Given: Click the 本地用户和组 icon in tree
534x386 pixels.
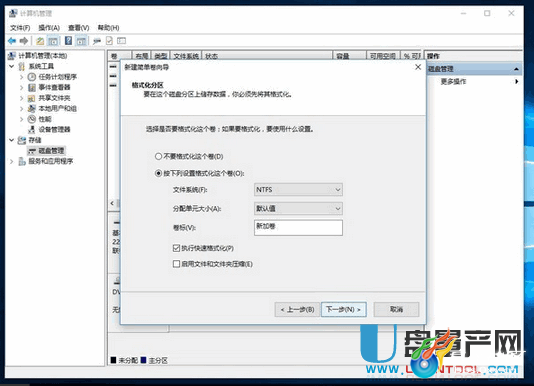Looking at the screenshot, I should [x=32, y=108].
